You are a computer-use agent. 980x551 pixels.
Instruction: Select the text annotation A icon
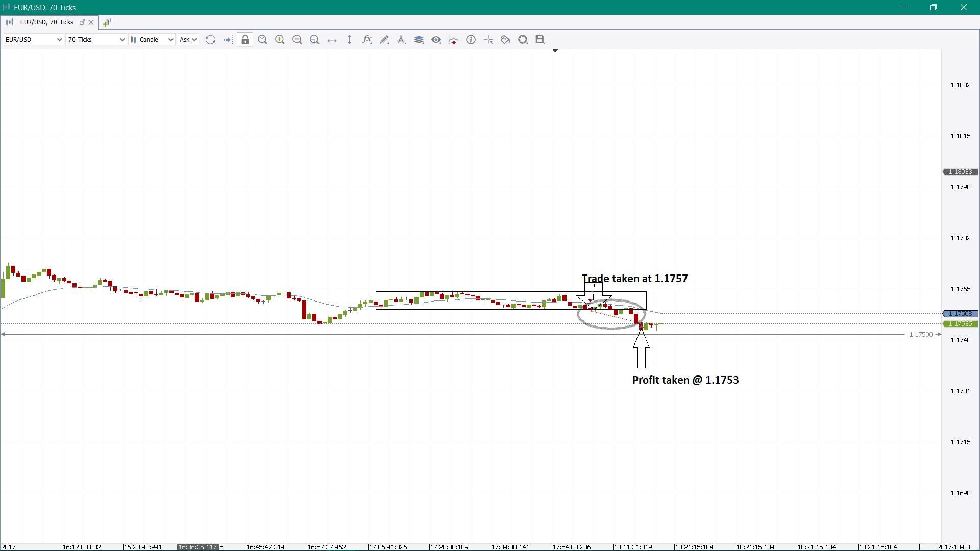(x=401, y=39)
